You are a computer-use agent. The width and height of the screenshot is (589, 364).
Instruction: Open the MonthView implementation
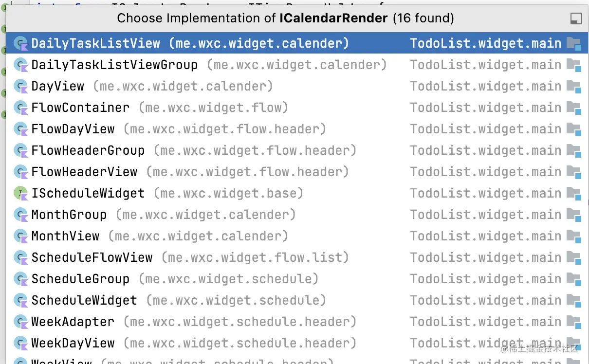[297, 236]
